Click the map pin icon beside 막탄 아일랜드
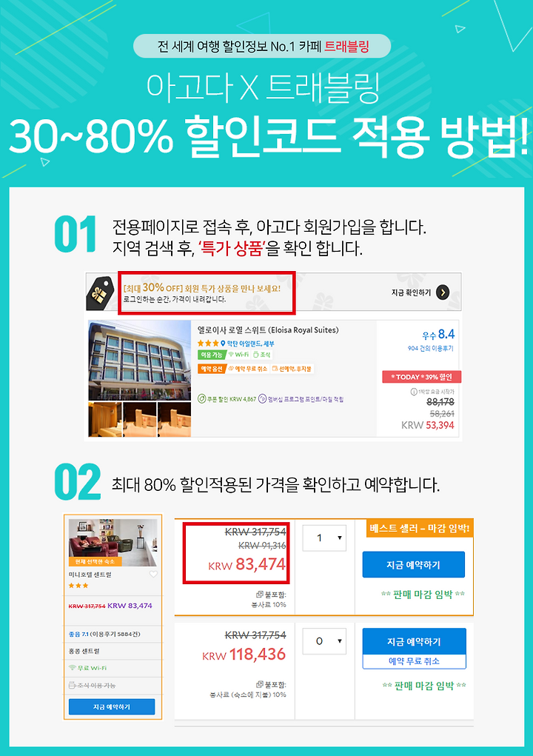Image resolution: width=533 pixels, height=756 pixels. tap(223, 344)
